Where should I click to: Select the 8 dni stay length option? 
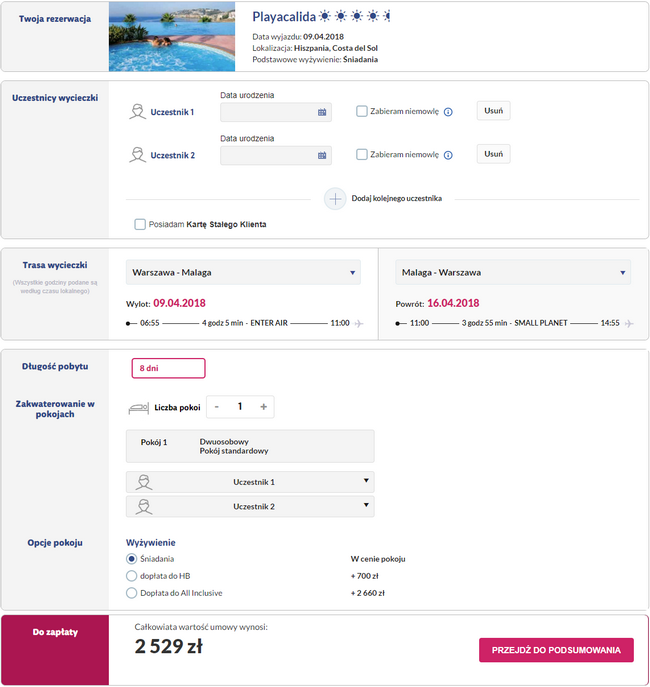pyautogui.click(x=168, y=368)
